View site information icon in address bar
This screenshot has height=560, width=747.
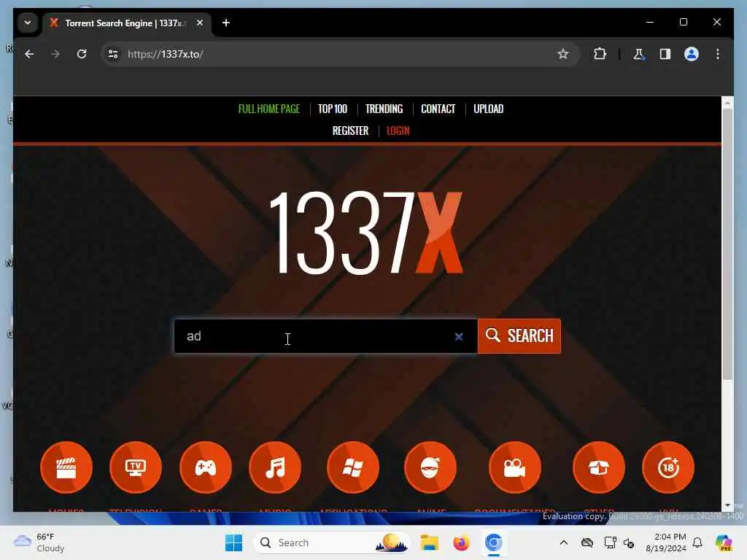[x=113, y=54]
